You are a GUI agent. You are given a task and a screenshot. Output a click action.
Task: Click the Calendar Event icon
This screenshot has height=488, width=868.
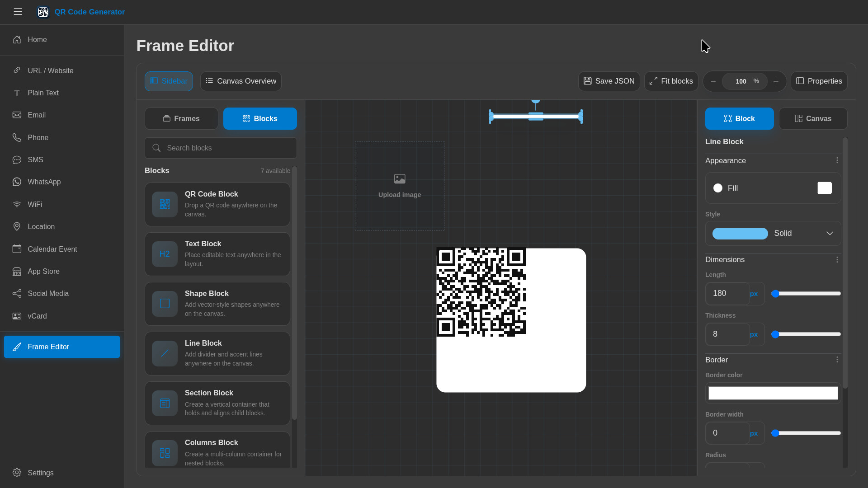pyautogui.click(x=17, y=249)
